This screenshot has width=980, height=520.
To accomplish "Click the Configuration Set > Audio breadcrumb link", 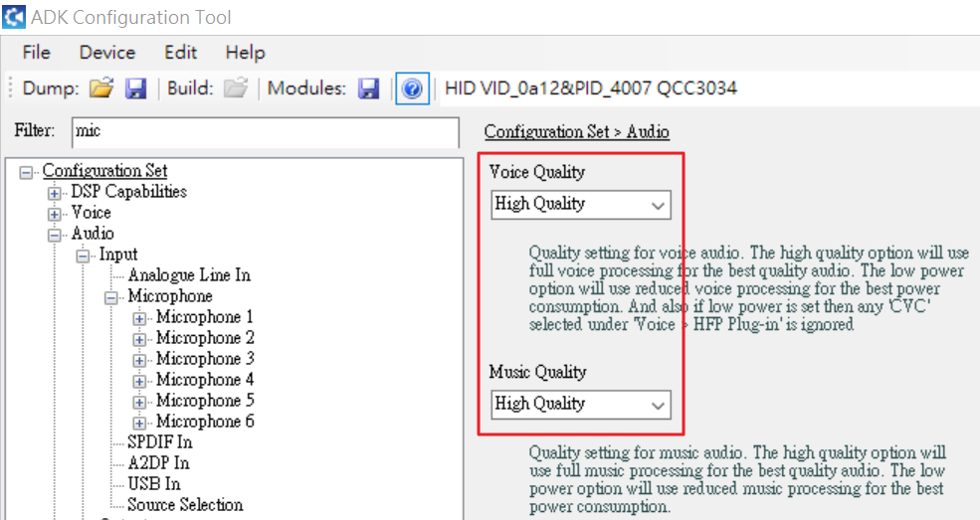I will pyautogui.click(x=576, y=132).
